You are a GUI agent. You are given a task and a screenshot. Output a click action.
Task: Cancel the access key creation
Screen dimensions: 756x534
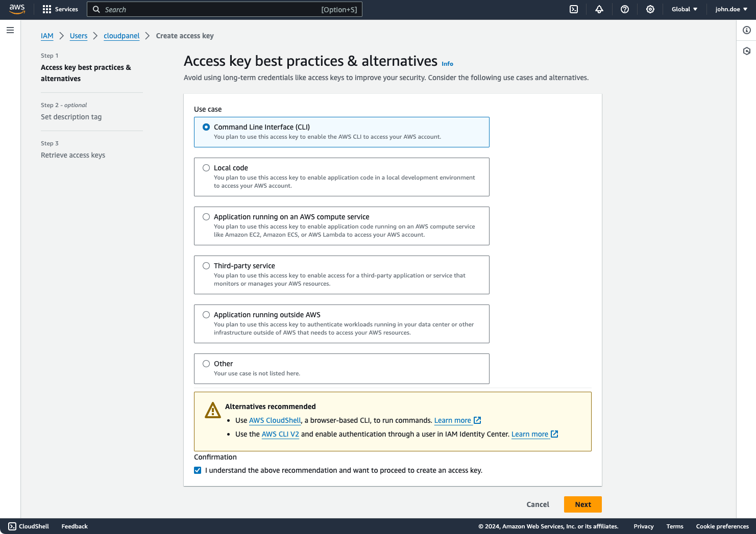[538, 504]
